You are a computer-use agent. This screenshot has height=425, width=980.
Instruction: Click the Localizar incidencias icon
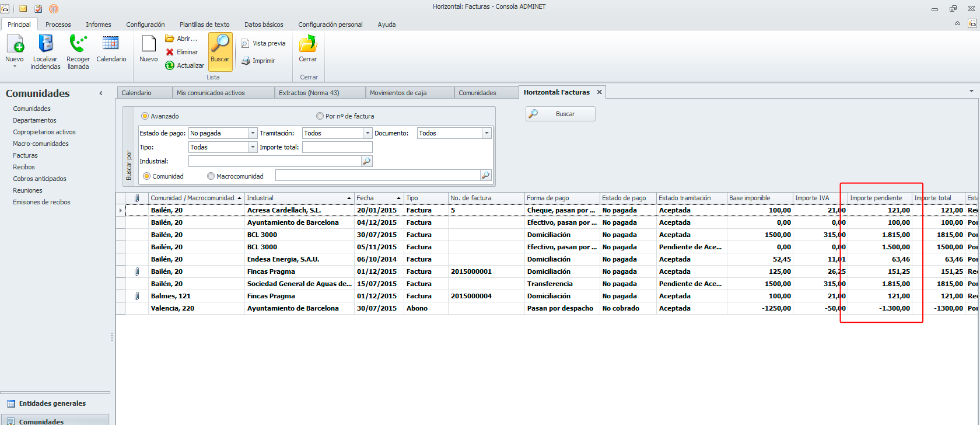tap(45, 44)
